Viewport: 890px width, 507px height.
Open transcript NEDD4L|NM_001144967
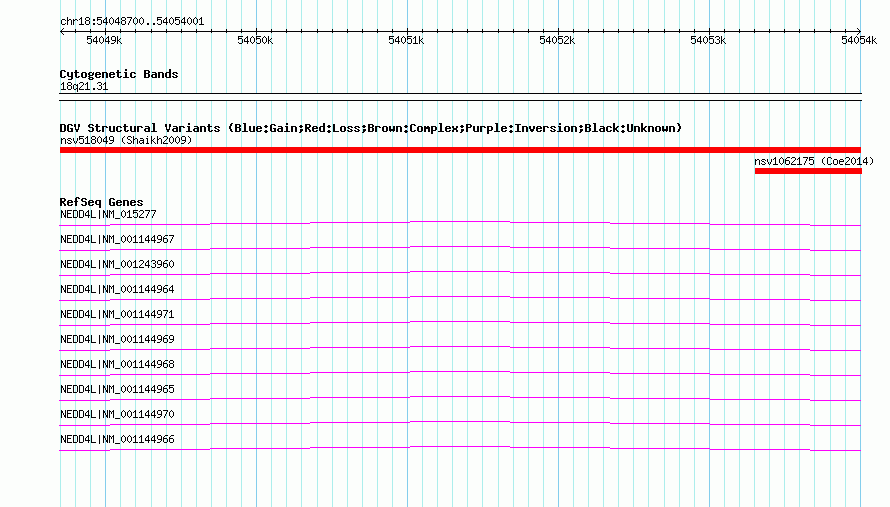click(x=117, y=240)
